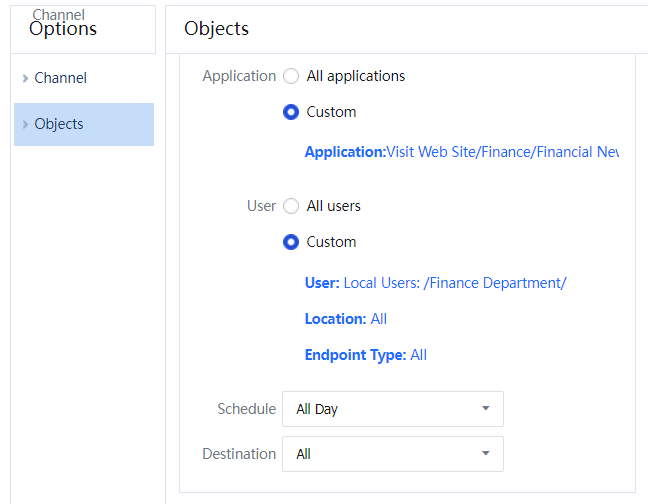The width and height of the screenshot is (648, 504).
Task: Click the All applications label text
Action: pos(356,76)
